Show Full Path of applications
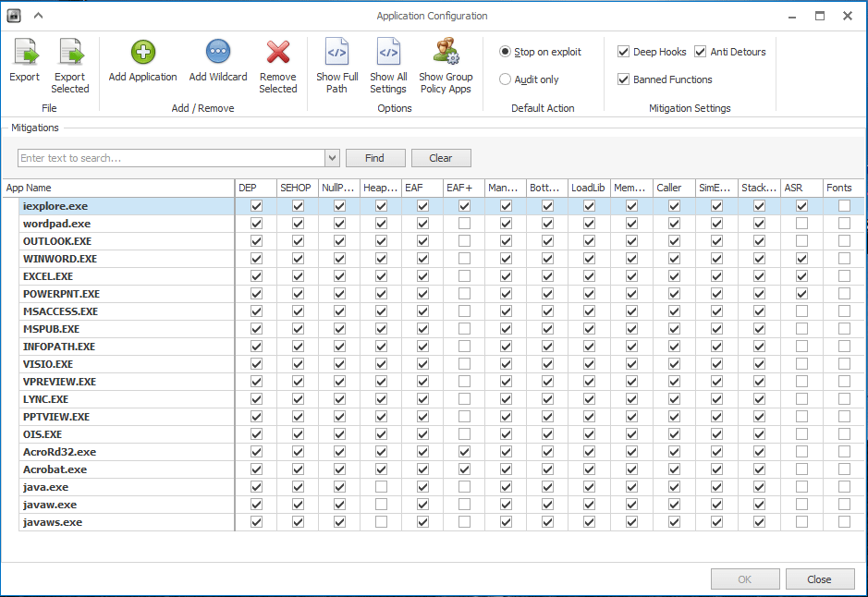This screenshot has height=597, width=868. (x=336, y=53)
